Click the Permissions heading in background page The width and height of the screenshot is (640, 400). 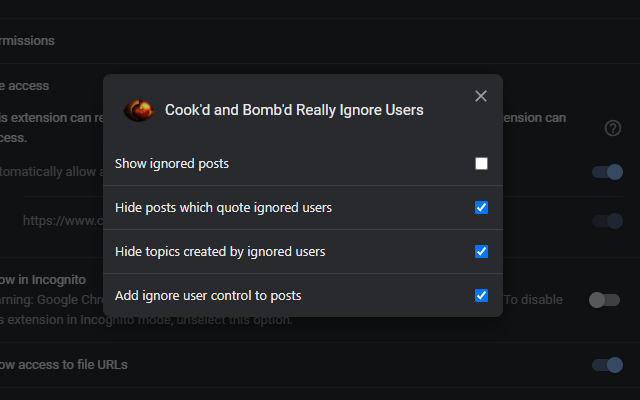27,41
